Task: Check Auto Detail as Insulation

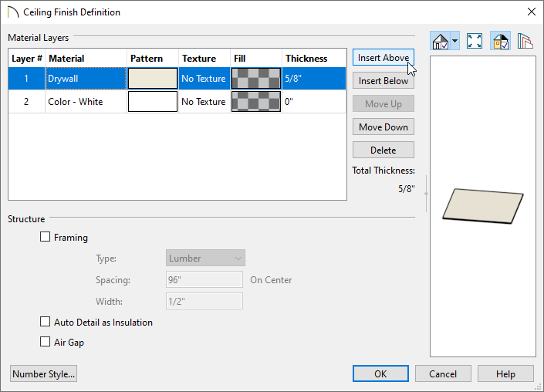Action: (45, 322)
